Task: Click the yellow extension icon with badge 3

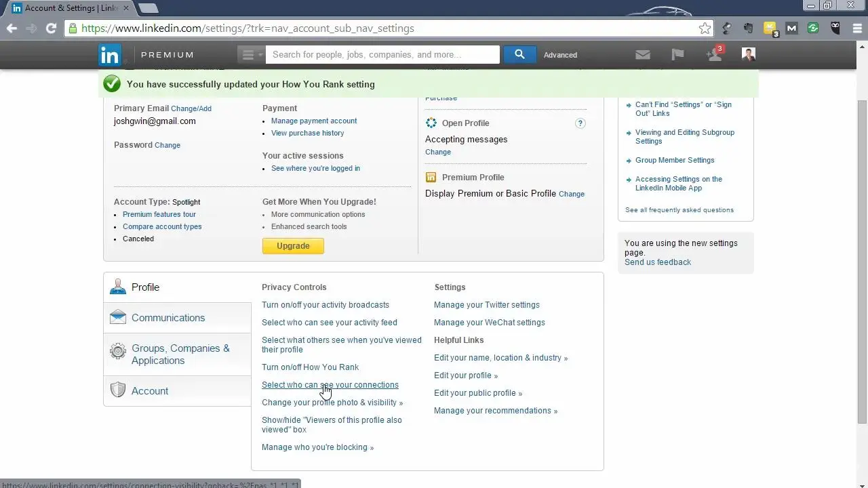Action: click(770, 28)
